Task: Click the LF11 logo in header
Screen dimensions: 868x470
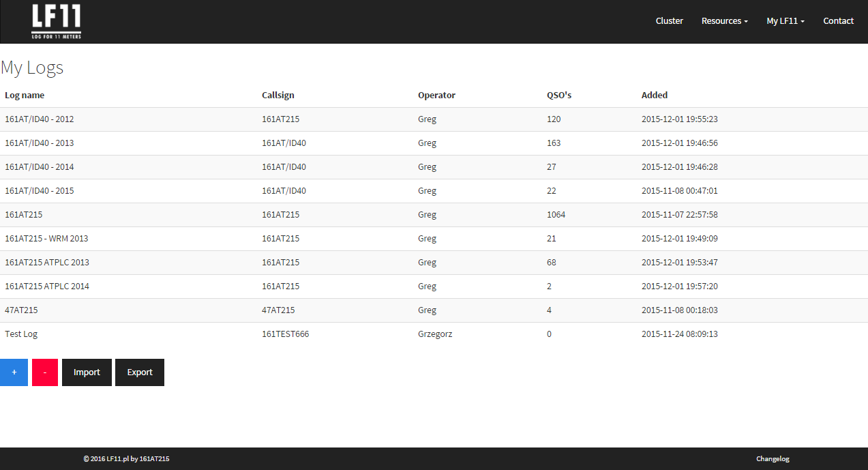Action: click(x=56, y=21)
